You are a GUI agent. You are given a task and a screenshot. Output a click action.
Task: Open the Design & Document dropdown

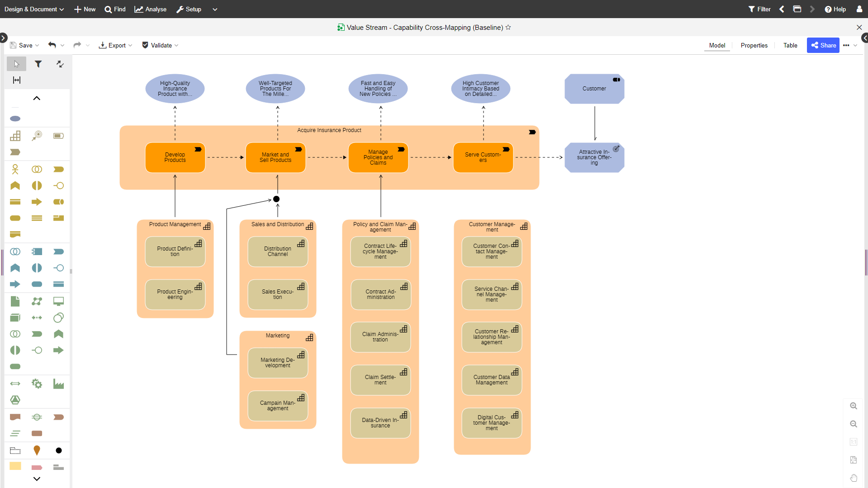34,9
